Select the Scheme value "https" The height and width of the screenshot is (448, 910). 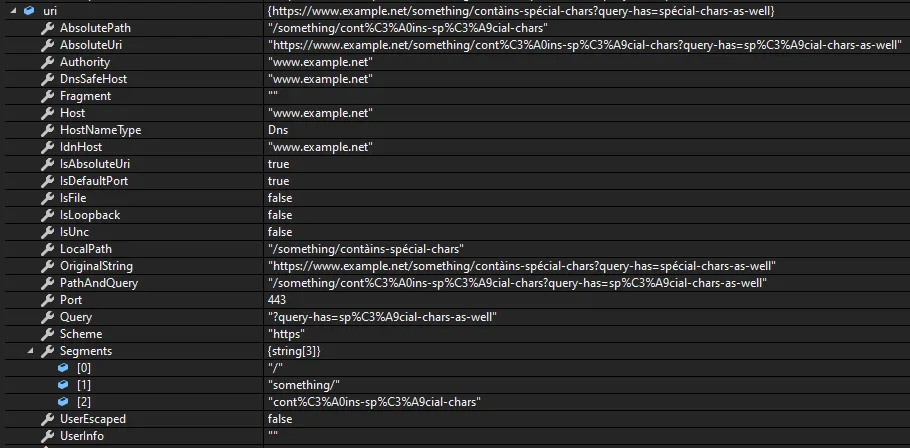click(x=287, y=334)
